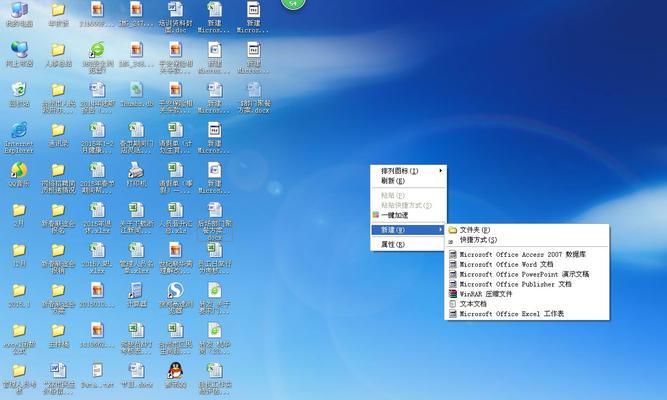Viewport: 667px width, 400px height.
Task: Create a Microsoft Office PowerPoint 演示文稿
Action: (527, 274)
